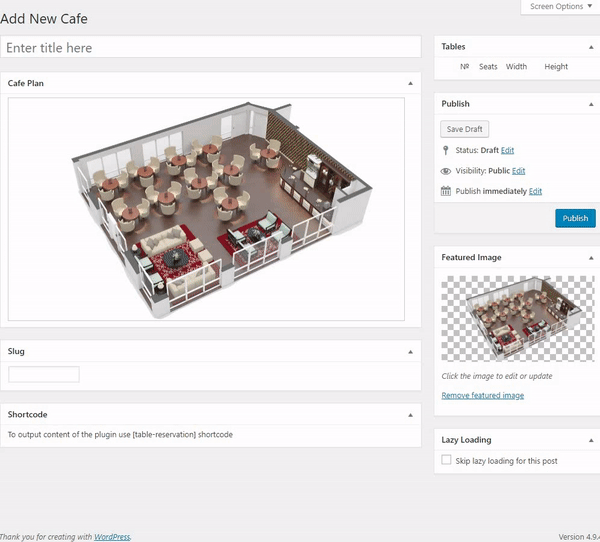Click the featured image cafe thumbnail

(x=518, y=318)
